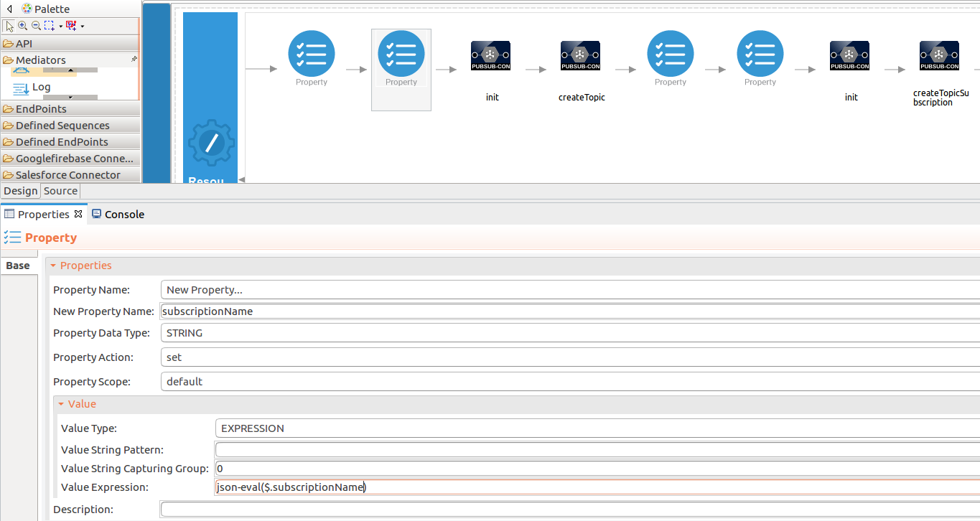This screenshot has width=980, height=521.
Task: Expand the Defined EndPoints drawer
Action: (70, 141)
